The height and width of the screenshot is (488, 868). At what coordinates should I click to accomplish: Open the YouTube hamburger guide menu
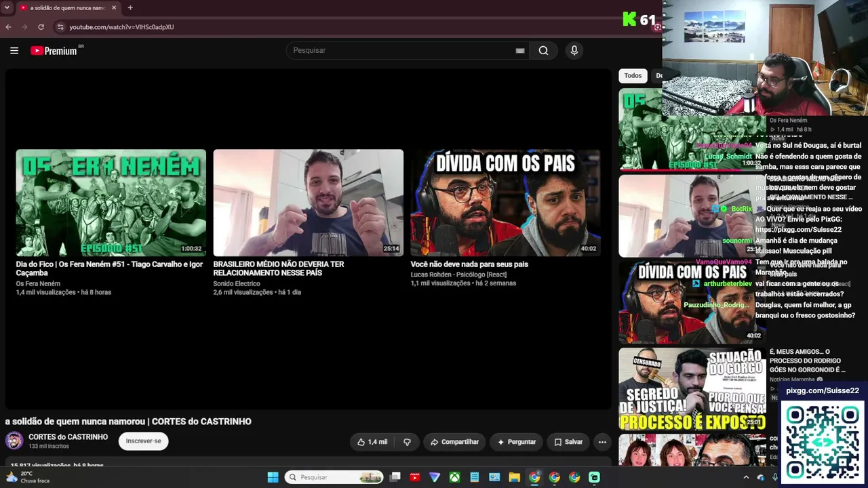14,50
